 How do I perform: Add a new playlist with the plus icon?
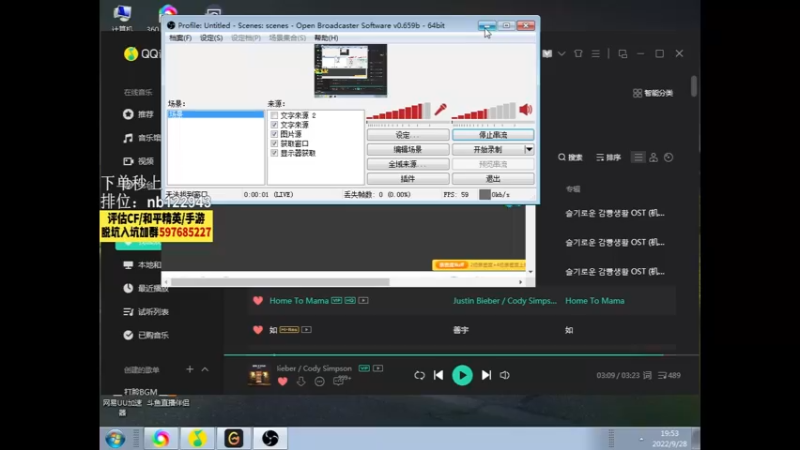[x=190, y=369]
